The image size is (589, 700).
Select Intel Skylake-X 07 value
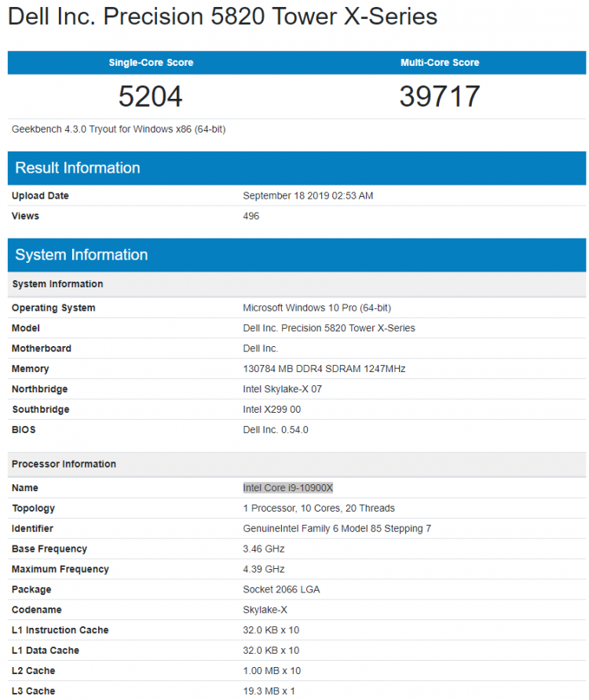[x=282, y=388]
